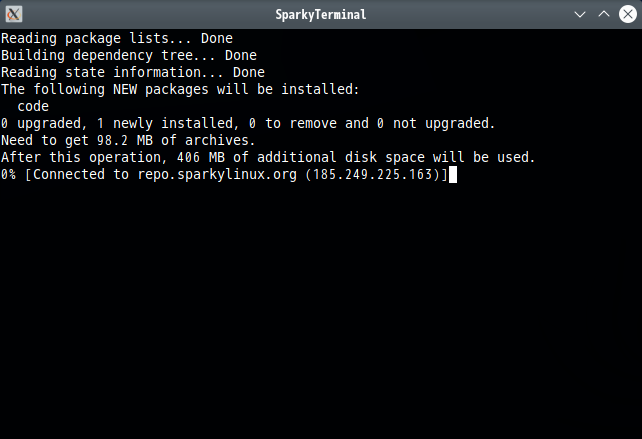The image size is (642, 439).
Task: Click the repo.sparkylinux.org hostname
Action: point(217,174)
